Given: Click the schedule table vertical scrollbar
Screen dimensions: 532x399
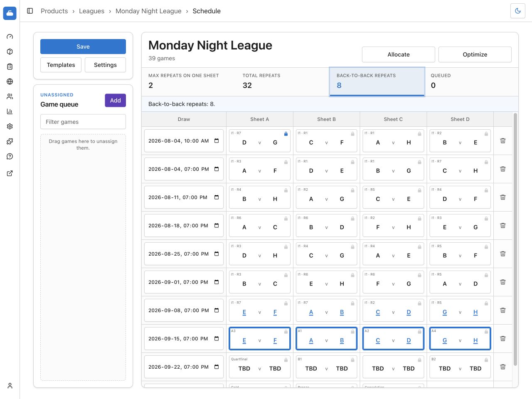Looking at the screenshot, I should coord(516,239).
